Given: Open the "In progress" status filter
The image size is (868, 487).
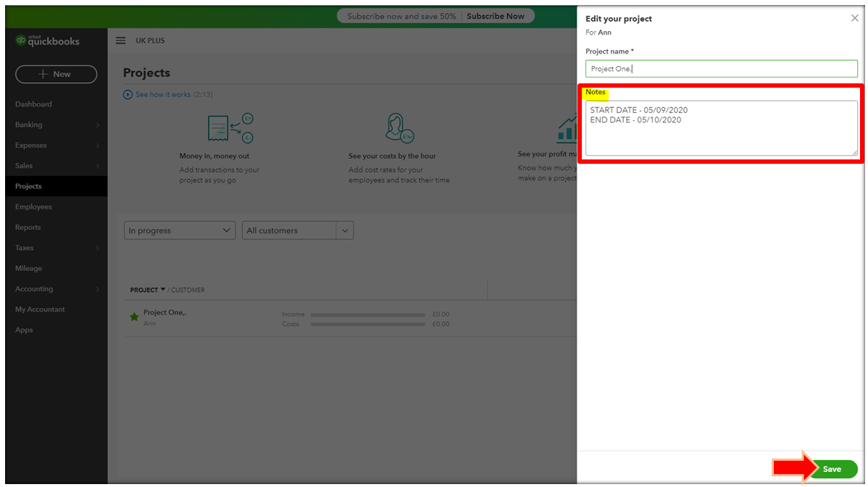Looking at the screenshot, I should pos(179,230).
